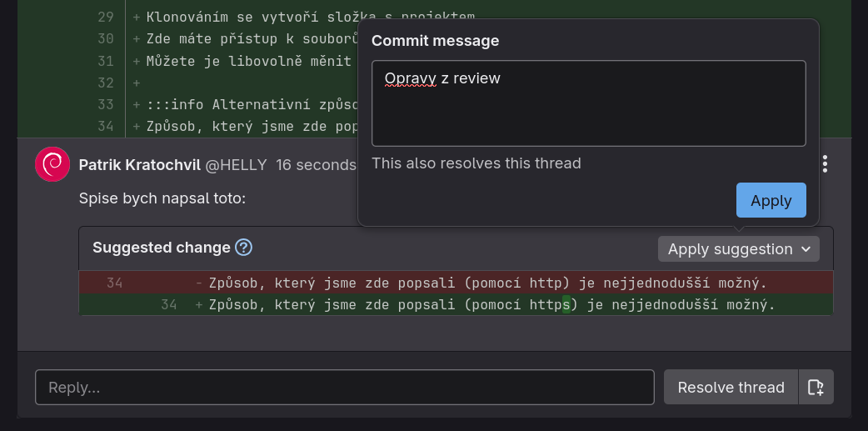
Task: Click into the Commit message text box
Action: click(588, 103)
